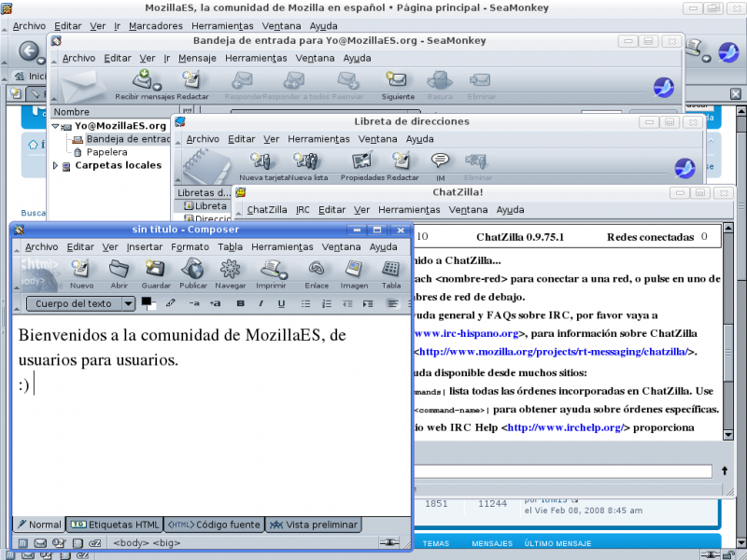
Task: Click ChatZilla multiline input arrow button
Action: coord(725,471)
